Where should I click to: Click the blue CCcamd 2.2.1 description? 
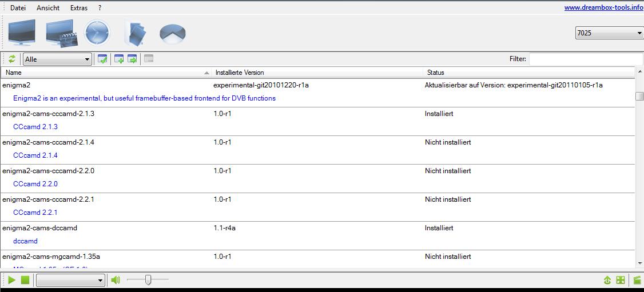tap(35, 213)
